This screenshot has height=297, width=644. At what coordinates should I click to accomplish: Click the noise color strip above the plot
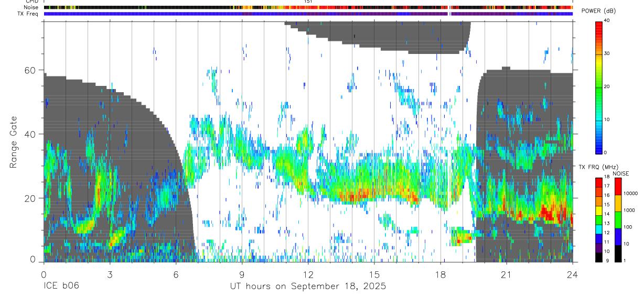pyautogui.click(x=308, y=7)
